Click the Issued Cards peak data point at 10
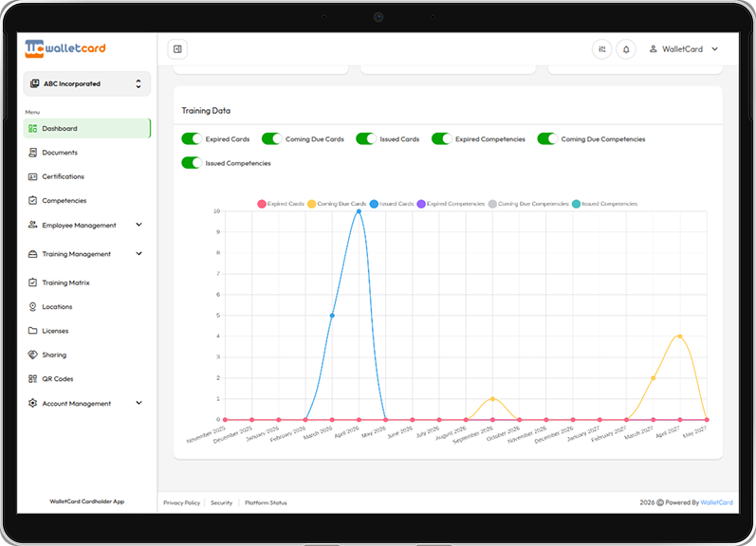 (359, 211)
